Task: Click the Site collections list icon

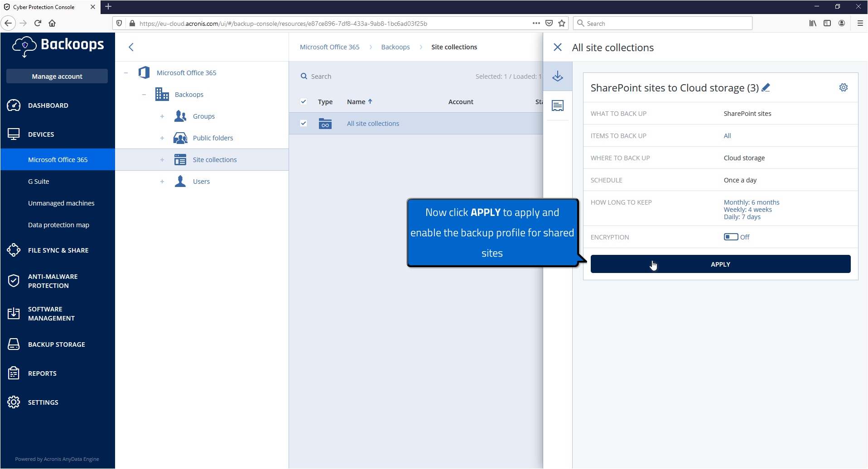Action: point(180,159)
